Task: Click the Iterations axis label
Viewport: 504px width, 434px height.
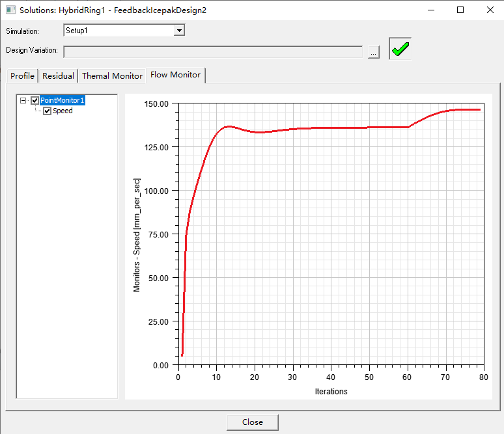Action: (331, 392)
